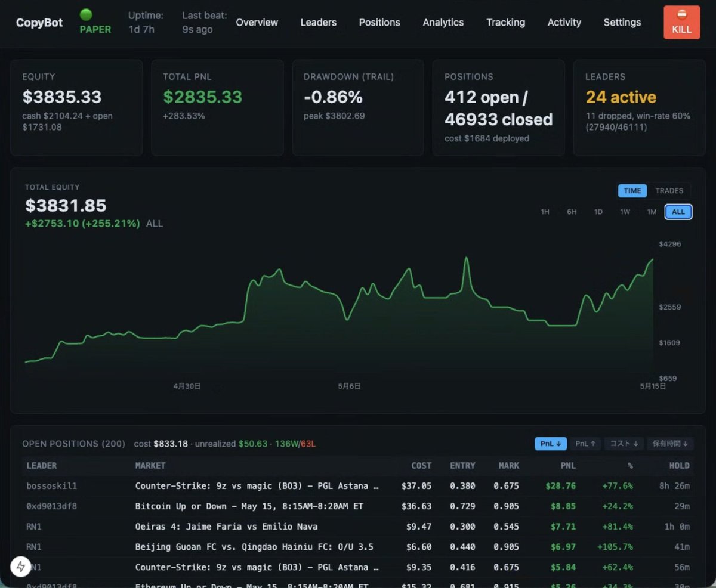This screenshot has width=716, height=588.
Task: Open the Overview nav tab
Action: coord(257,23)
